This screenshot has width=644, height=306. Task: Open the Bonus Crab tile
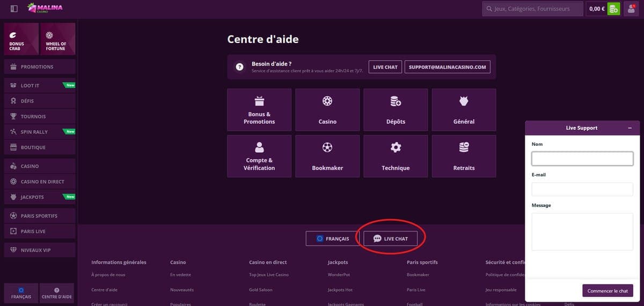21,39
